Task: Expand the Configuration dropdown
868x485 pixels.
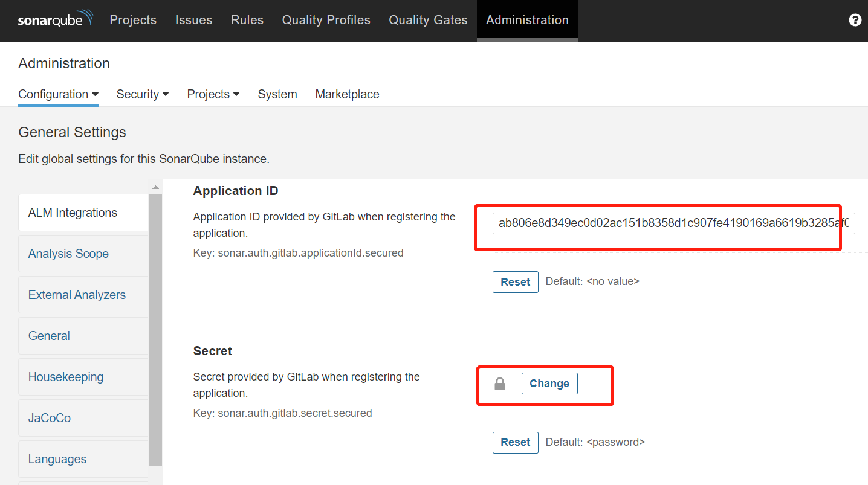Action: click(58, 94)
